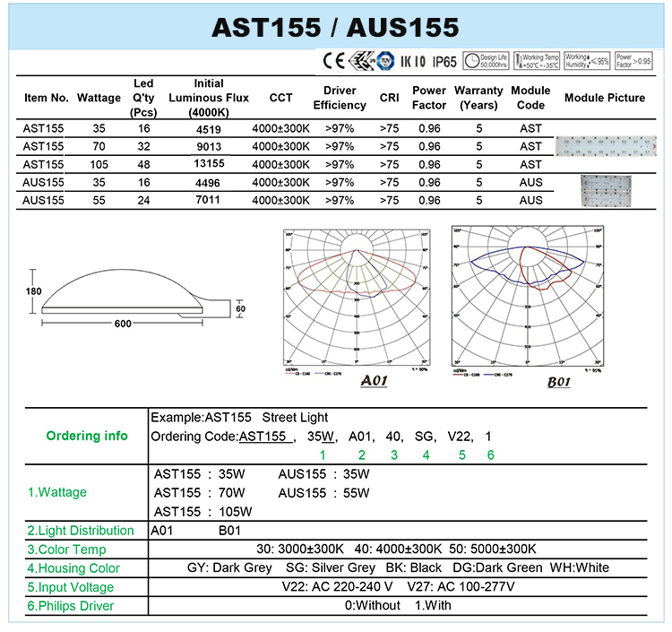Click the AST155 / AUS155 title

click(x=335, y=28)
